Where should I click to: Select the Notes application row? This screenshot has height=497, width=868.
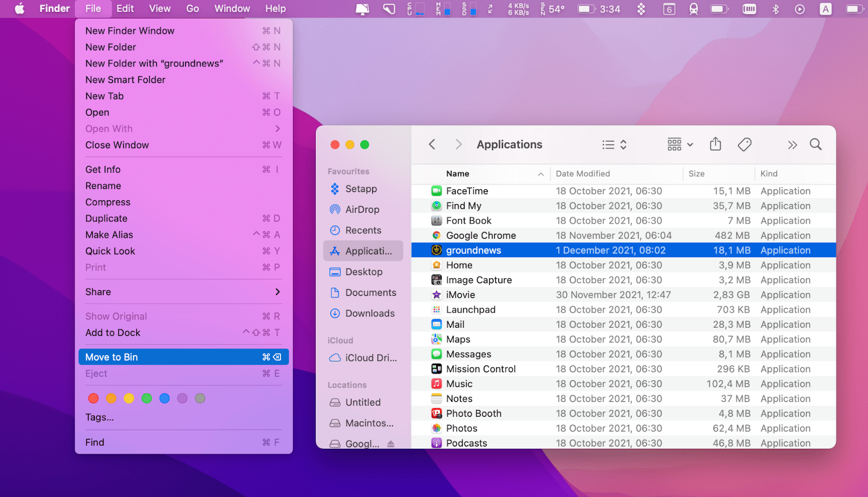(623, 398)
